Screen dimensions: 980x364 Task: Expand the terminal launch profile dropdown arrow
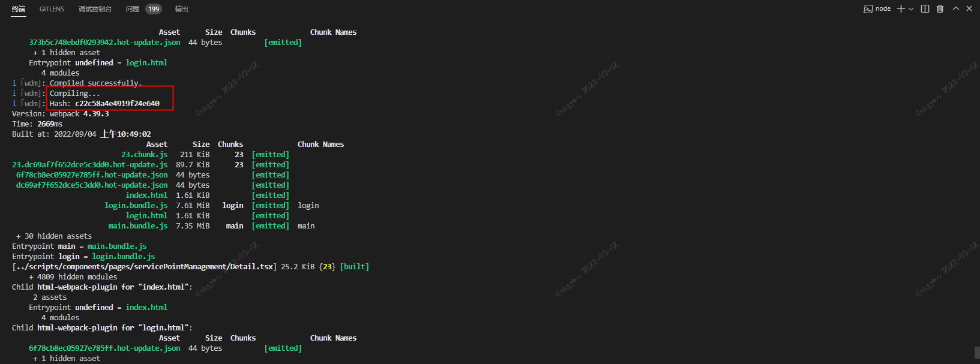(911, 9)
